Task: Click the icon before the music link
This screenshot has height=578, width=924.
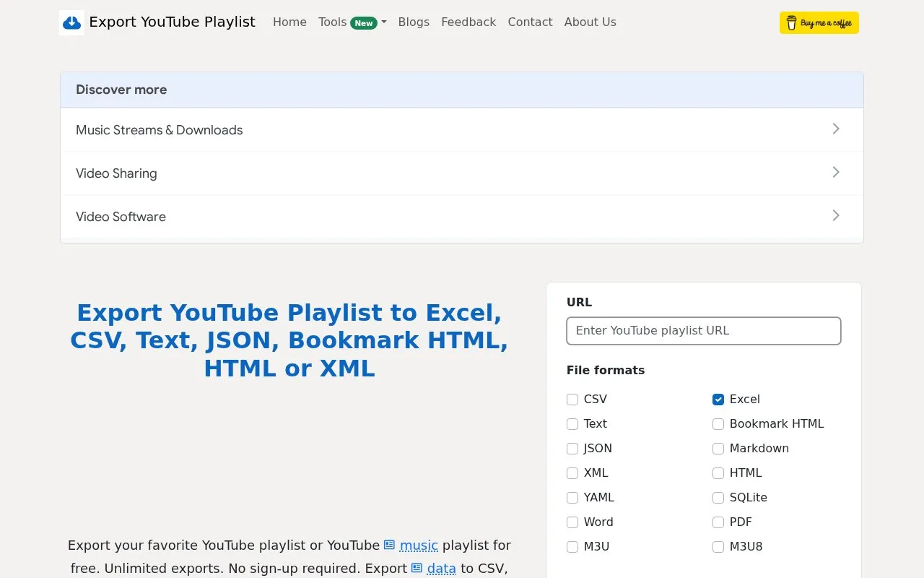Action: [x=389, y=545]
